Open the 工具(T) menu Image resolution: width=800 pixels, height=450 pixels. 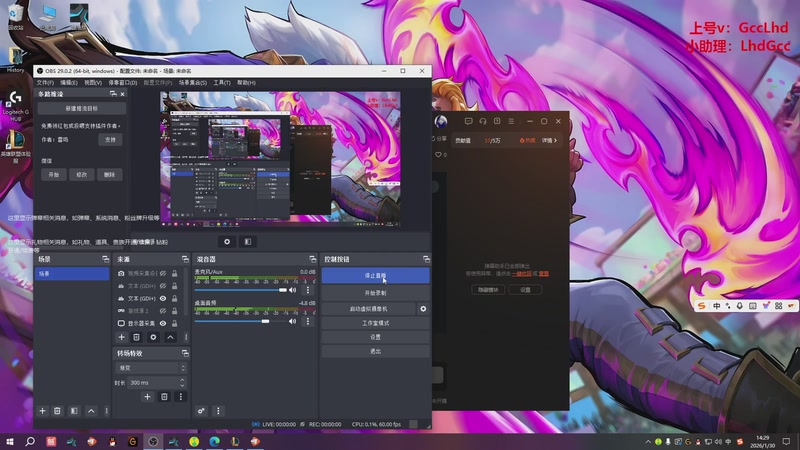coord(222,83)
